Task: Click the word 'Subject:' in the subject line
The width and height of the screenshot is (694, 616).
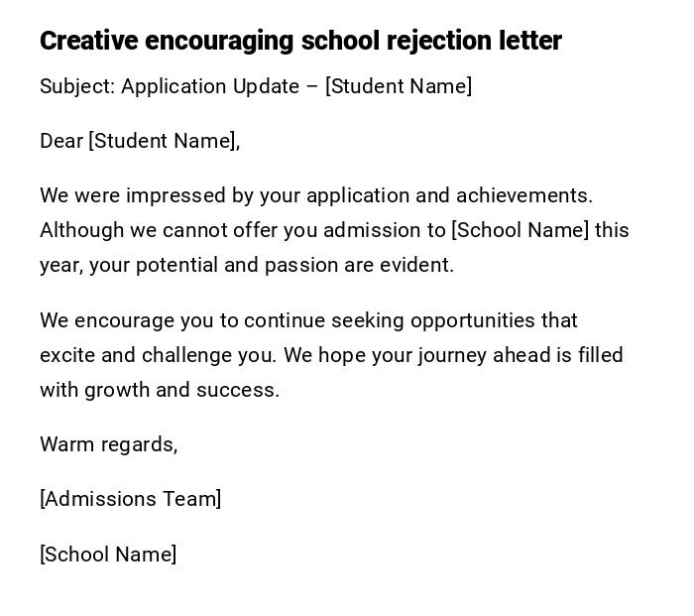Action: point(77,86)
